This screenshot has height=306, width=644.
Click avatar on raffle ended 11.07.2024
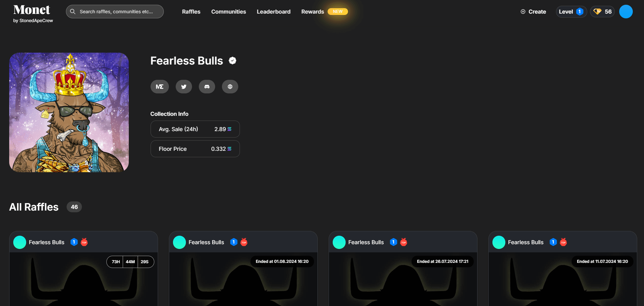(x=499, y=242)
